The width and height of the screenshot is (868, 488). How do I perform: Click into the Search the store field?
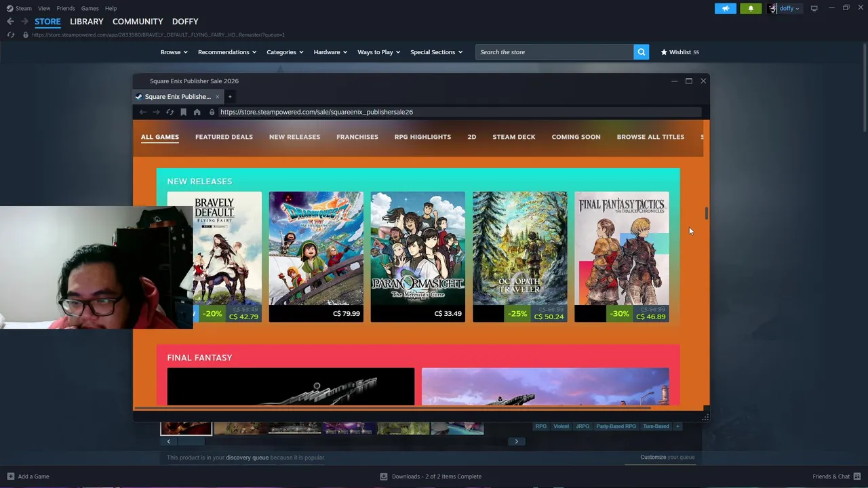[x=555, y=52]
